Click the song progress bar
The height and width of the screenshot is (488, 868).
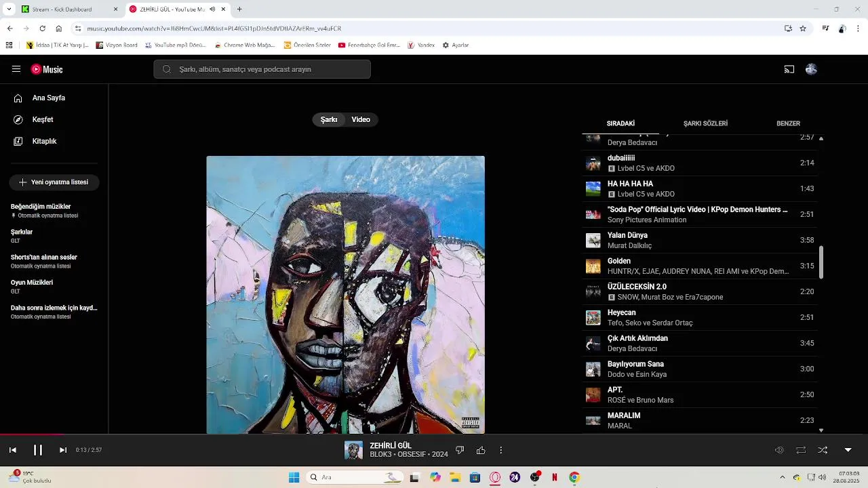[x=434, y=434]
